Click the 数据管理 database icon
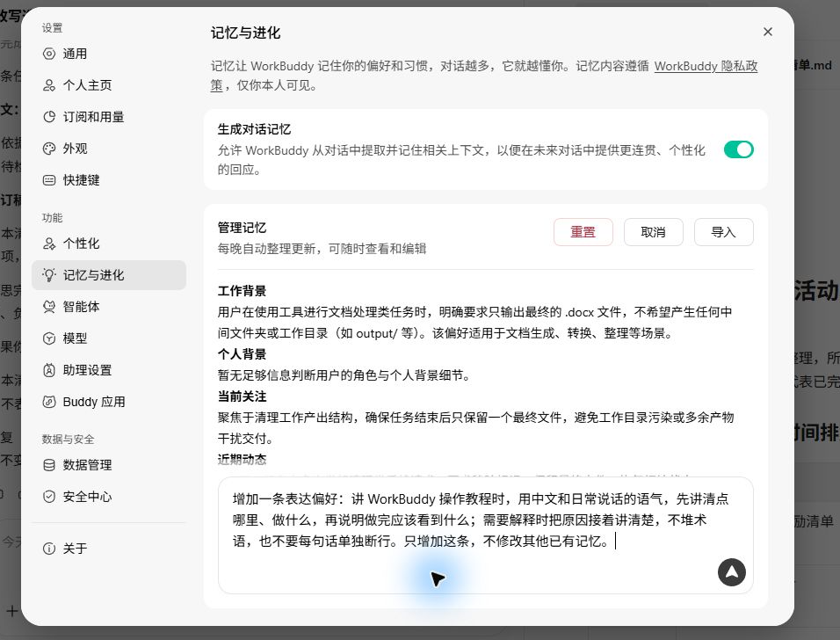Viewport: 840px width, 640px height. pyautogui.click(x=48, y=465)
